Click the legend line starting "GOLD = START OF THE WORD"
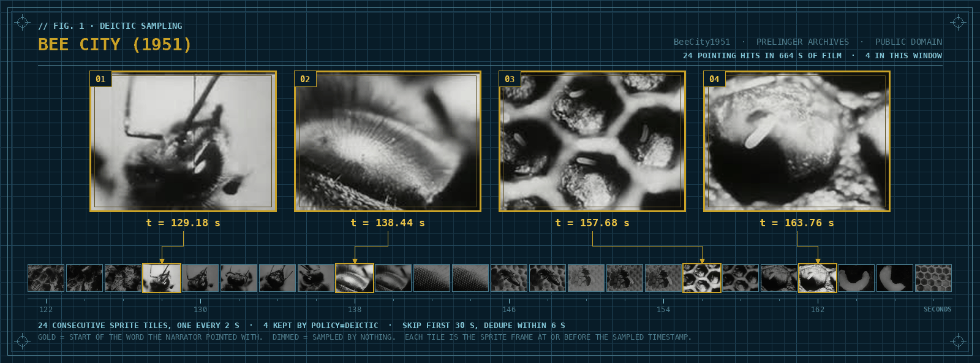The width and height of the screenshot is (980, 363). click(x=150, y=337)
